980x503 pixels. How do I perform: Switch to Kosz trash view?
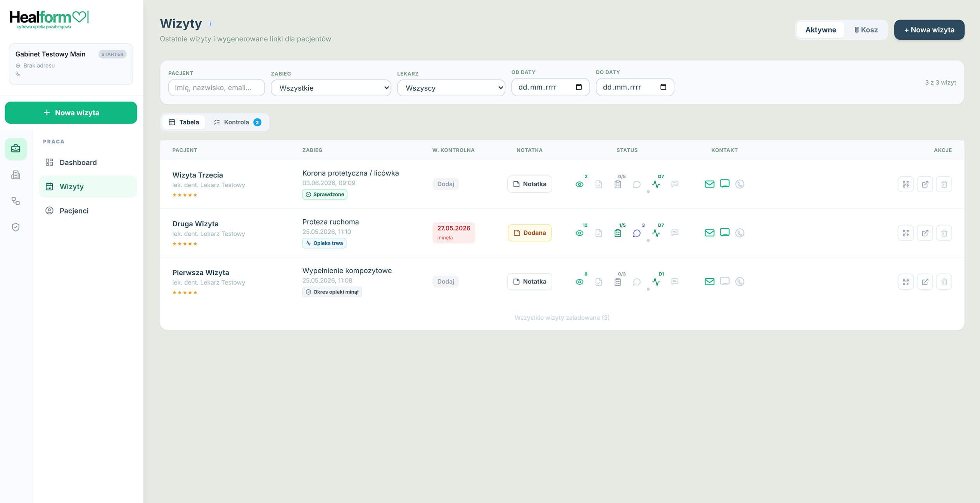866,30
